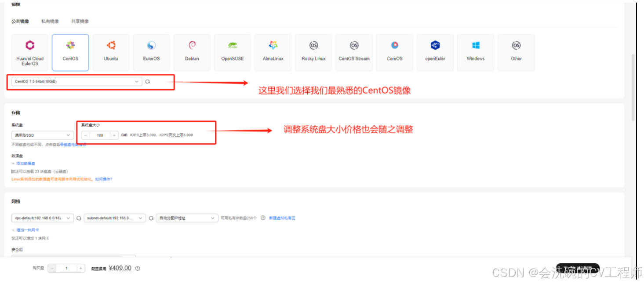This screenshot has height=284, width=644.
Task: Select the Huawei Cloud EulerOS image card
Action: tap(30, 53)
